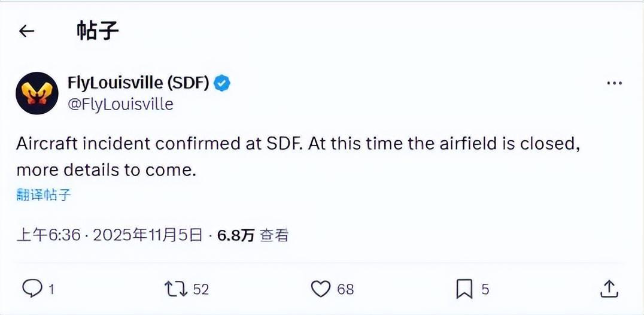Viewport: 644px width, 315px height.
Task: Click the FlyLouisville profile avatar
Action: [x=37, y=93]
